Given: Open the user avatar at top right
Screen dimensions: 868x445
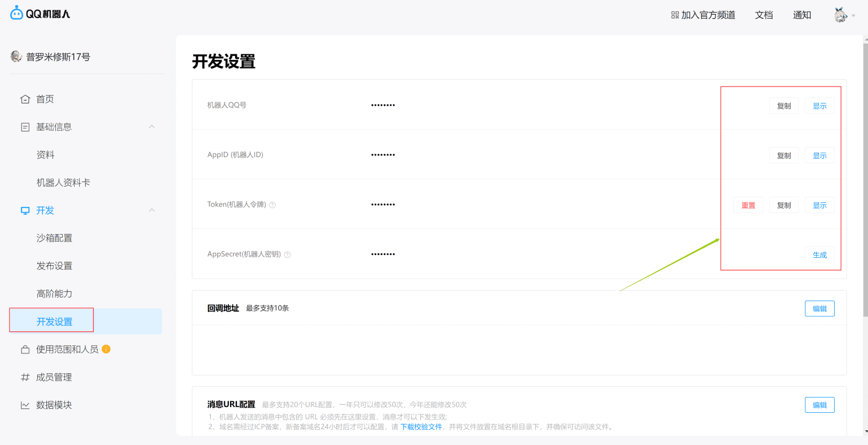Looking at the screenshot, I should pos(840,15).
